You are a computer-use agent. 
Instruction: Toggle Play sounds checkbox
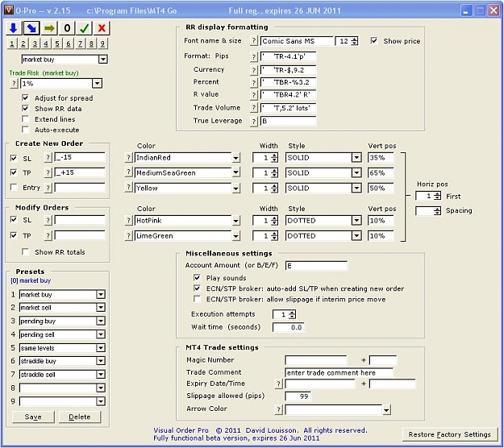(x=197, y=277)
